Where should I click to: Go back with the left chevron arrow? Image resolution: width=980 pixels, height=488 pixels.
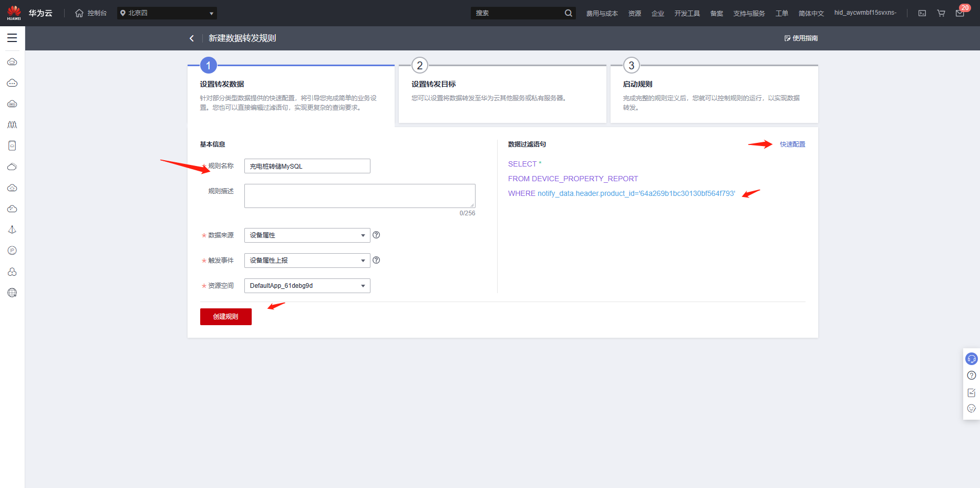192,38
